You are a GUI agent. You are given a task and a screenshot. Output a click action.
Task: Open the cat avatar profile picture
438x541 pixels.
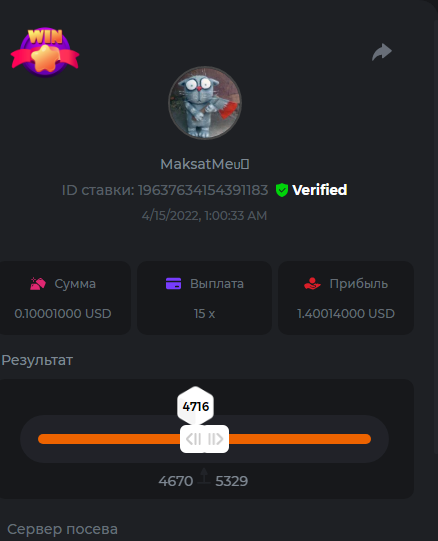point(205,103)
